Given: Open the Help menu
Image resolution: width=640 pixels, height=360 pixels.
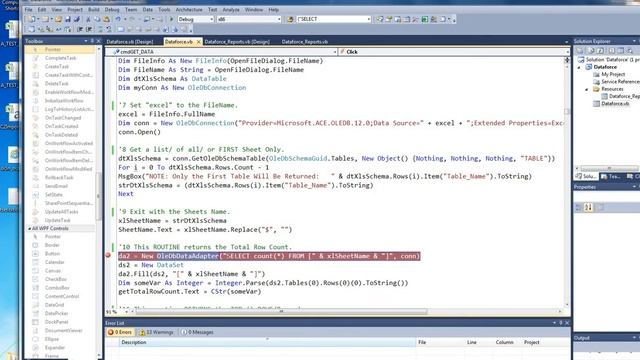Looking at the screenshot, I should [273, 9].
